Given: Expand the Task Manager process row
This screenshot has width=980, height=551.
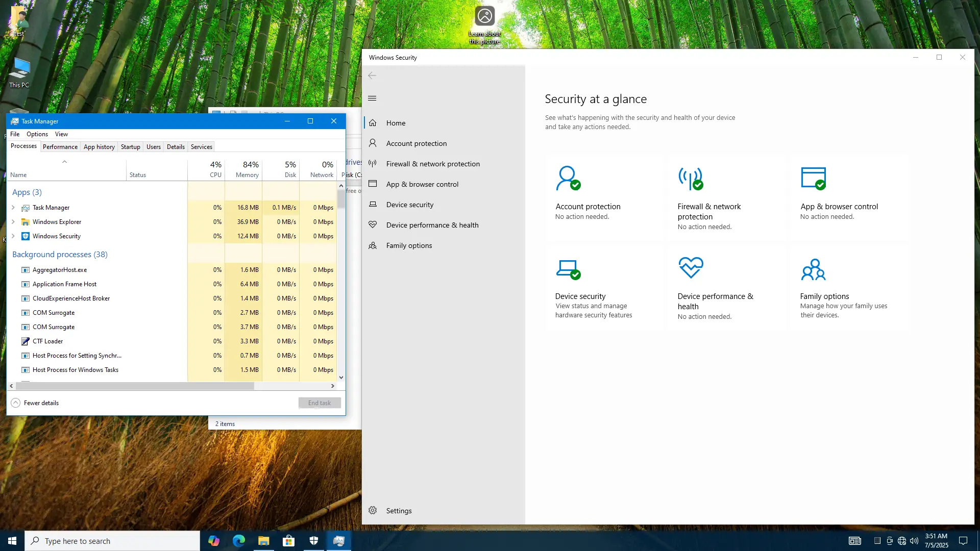Looking at the screenshot, I should [13, 208].
